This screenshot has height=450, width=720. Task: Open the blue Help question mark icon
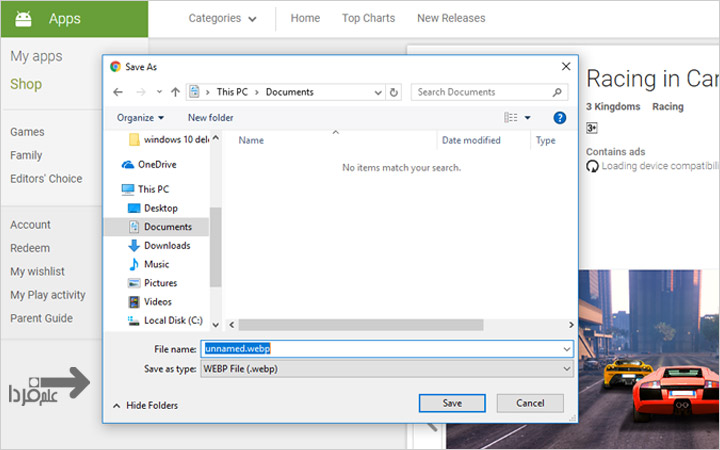pos(560,118)
